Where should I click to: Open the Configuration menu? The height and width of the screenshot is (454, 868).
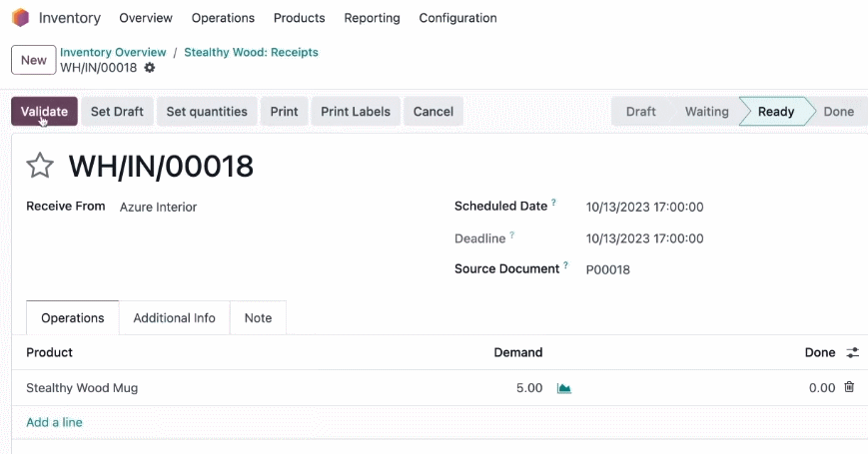coord(457,18)
